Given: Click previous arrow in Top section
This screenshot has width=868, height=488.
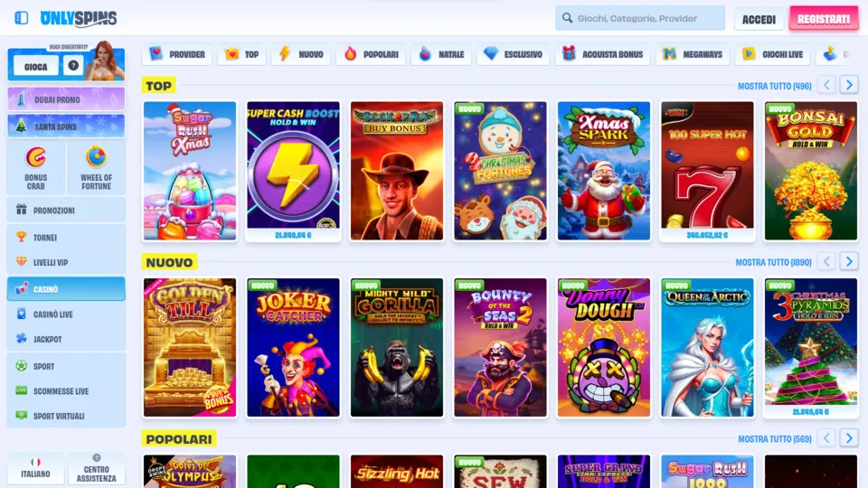Looking at the screenshot, I should pos(826,85).
